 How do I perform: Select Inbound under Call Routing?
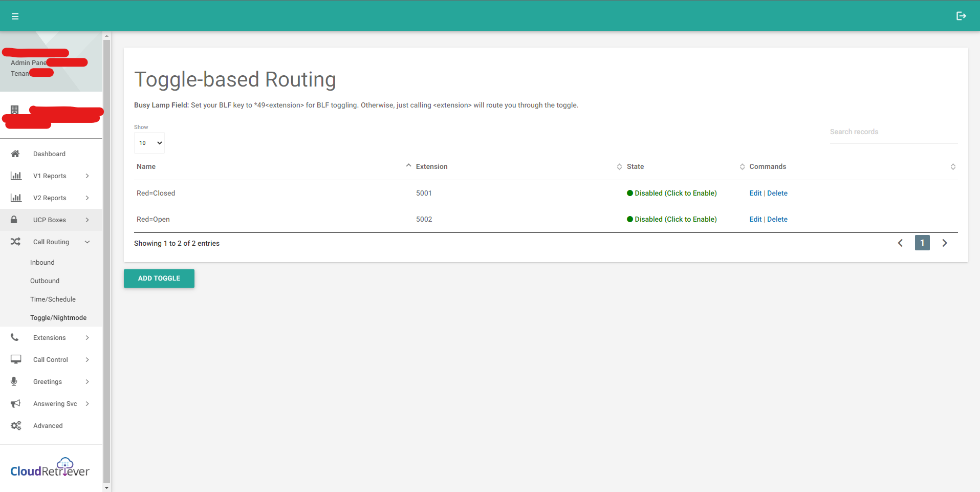pyautogui.click(x=42, y=262)
